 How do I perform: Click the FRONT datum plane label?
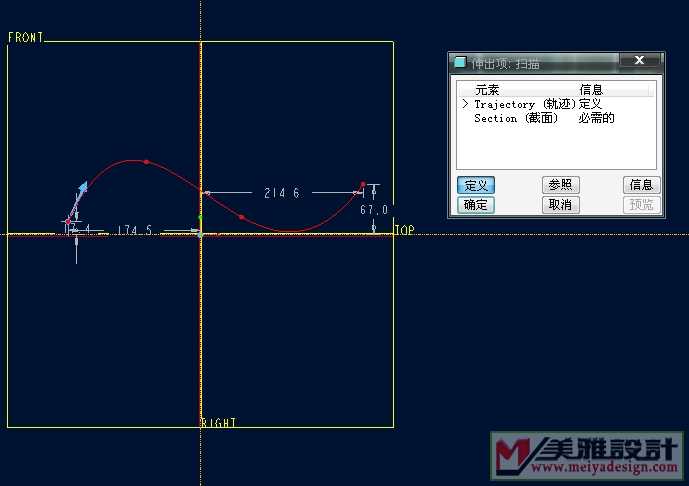coord(25,38)
